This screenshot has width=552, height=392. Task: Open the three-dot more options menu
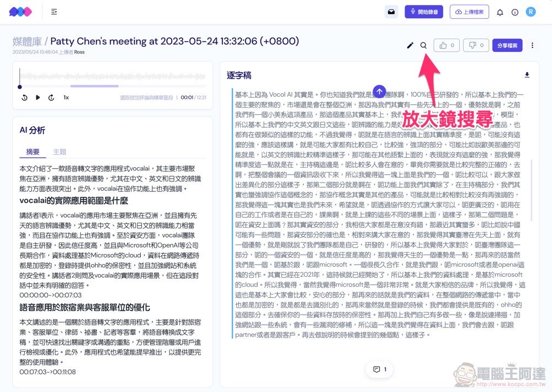click(x=532, y=45)
